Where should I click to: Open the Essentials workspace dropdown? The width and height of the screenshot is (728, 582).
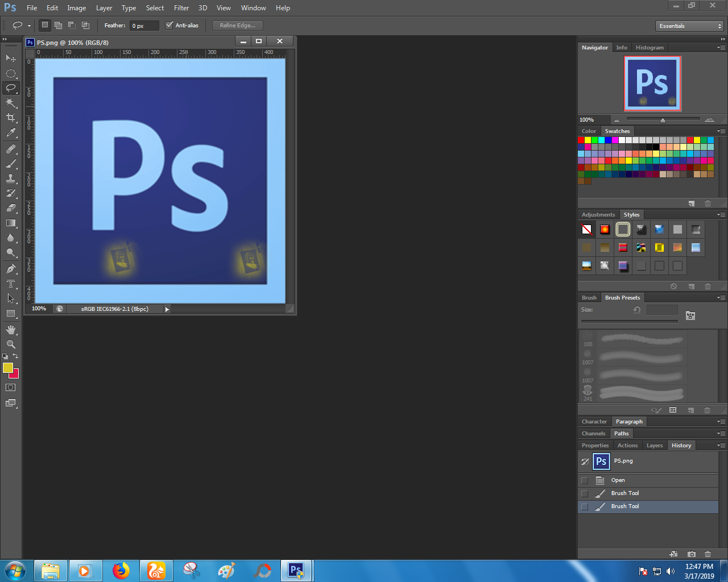pyautogui.click(x=689, y=26)
